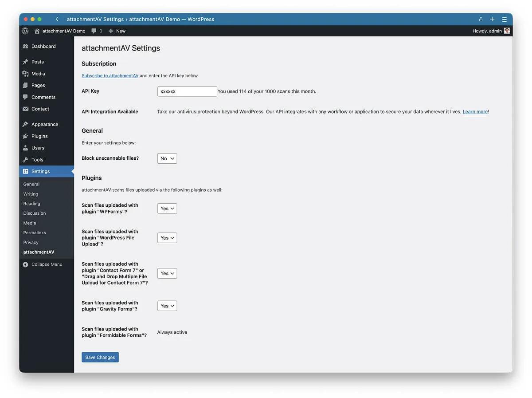Image resolution: width=532 pixels, height=398 pixels.
Task: Click the Save Changes button
Action: 100,357
